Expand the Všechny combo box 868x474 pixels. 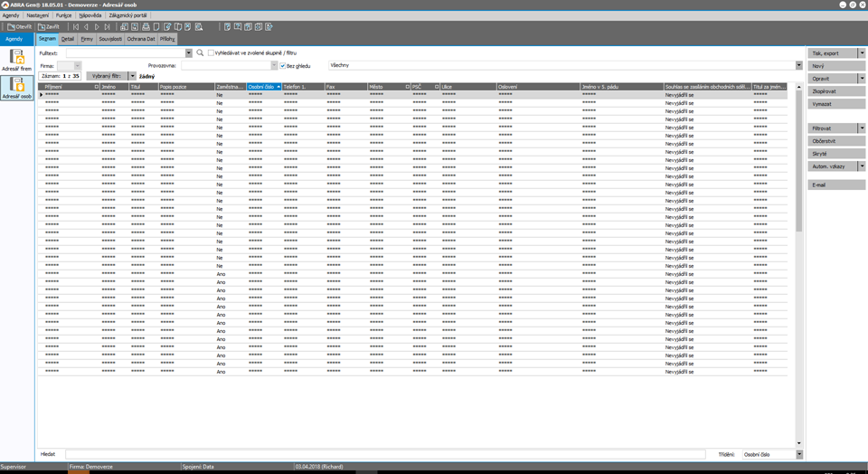798,65
